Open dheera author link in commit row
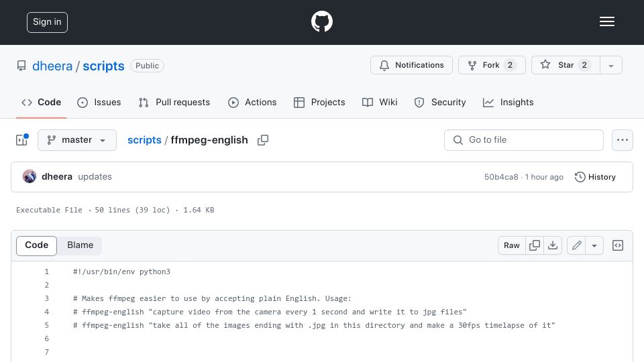This screenshot has height=362, width=644. pos(57,176)
